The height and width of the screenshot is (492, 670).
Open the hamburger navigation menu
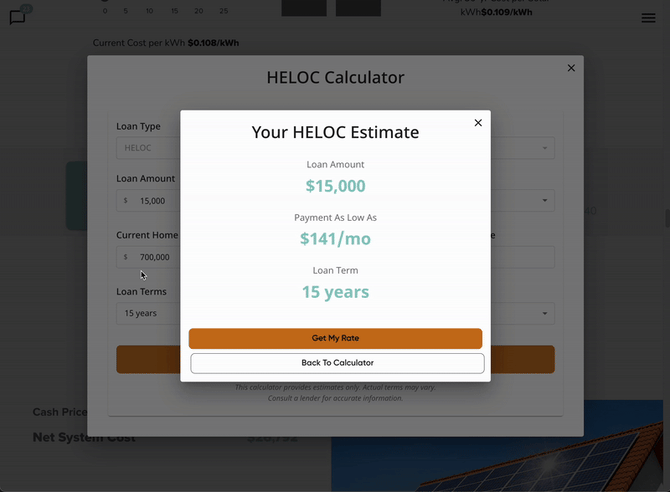(648, 18)
